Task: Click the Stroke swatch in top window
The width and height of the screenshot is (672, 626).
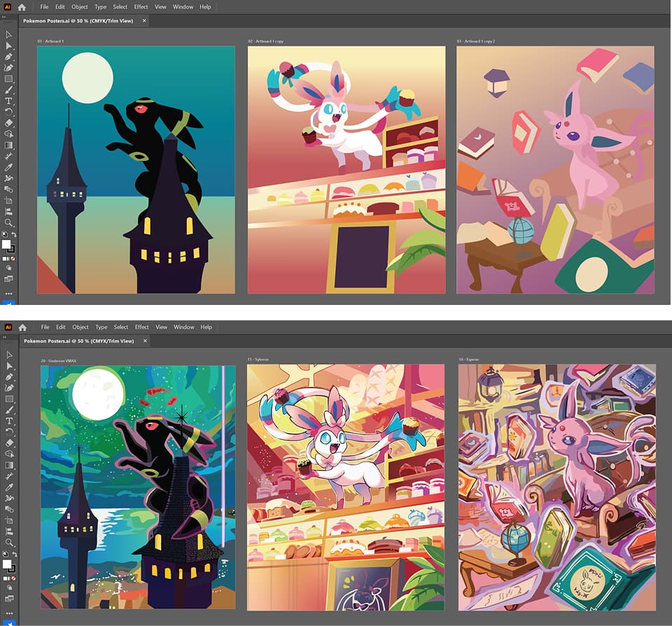Action: tap(11, 249)
